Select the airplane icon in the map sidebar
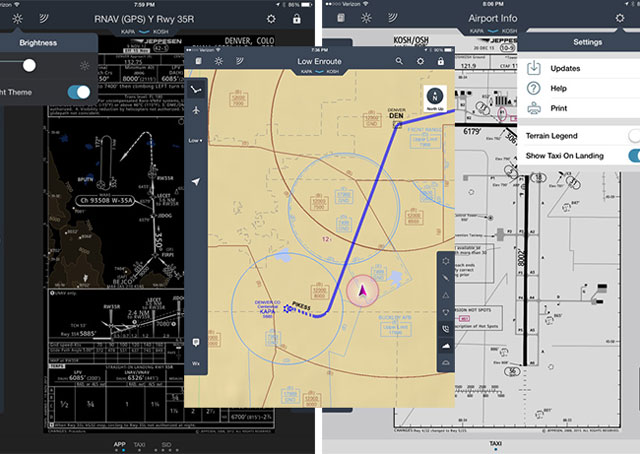 click(x=196, y=110)
